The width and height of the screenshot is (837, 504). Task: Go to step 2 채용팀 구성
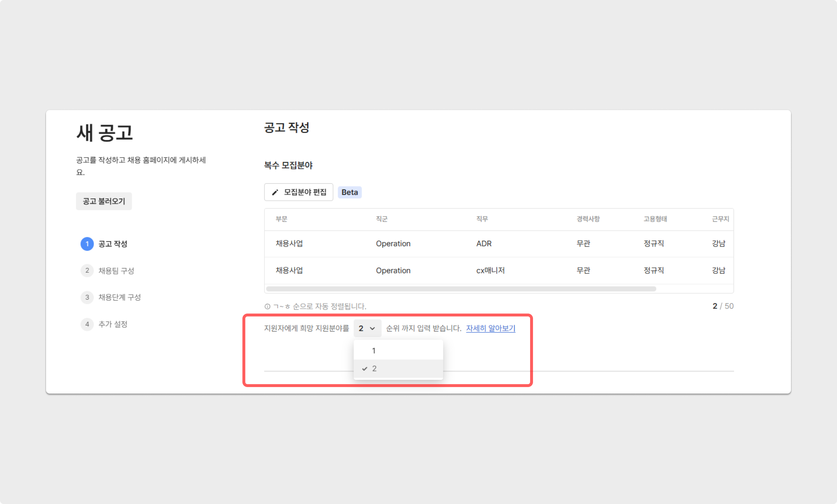pos(107,270)
